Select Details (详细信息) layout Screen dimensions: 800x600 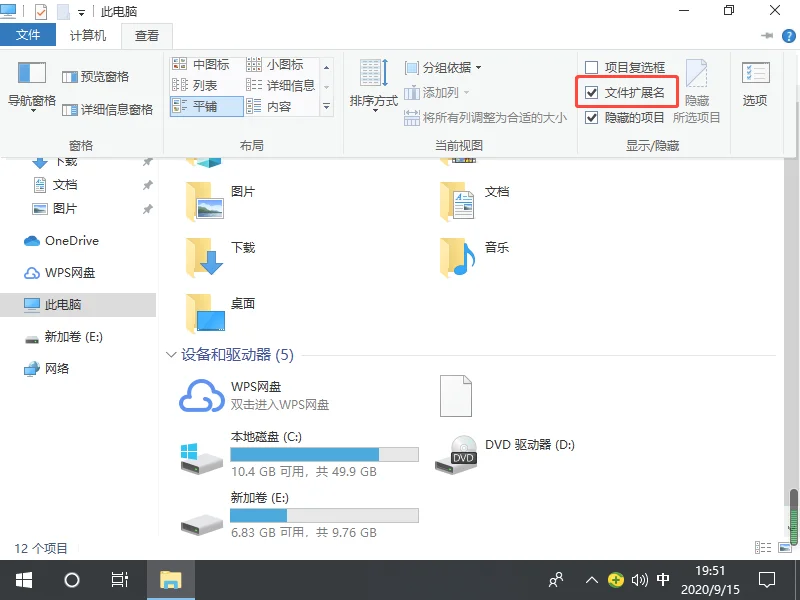tap(281, 85)
